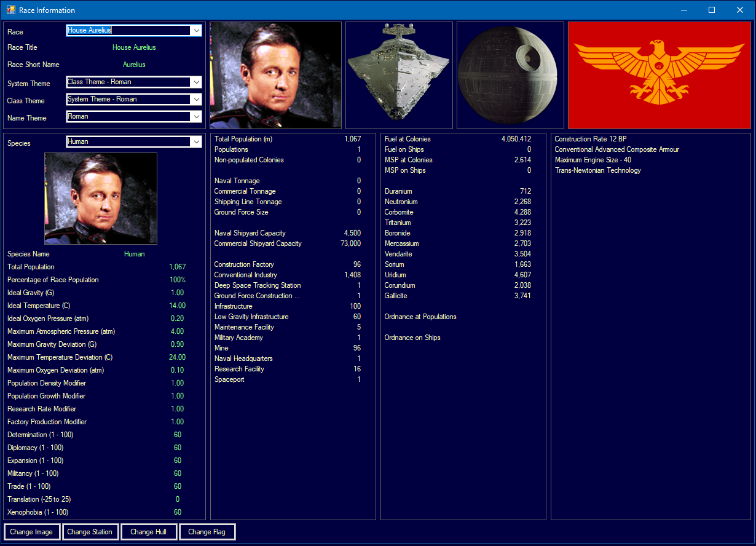Image resolution: width=756 pixels, height=546 pixels.
Task: Open the Species dropdown showing Human
Action: [134, 141]
